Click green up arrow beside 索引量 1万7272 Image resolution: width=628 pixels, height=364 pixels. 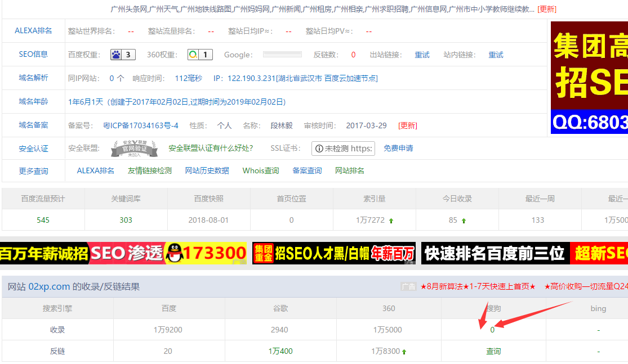391,221
